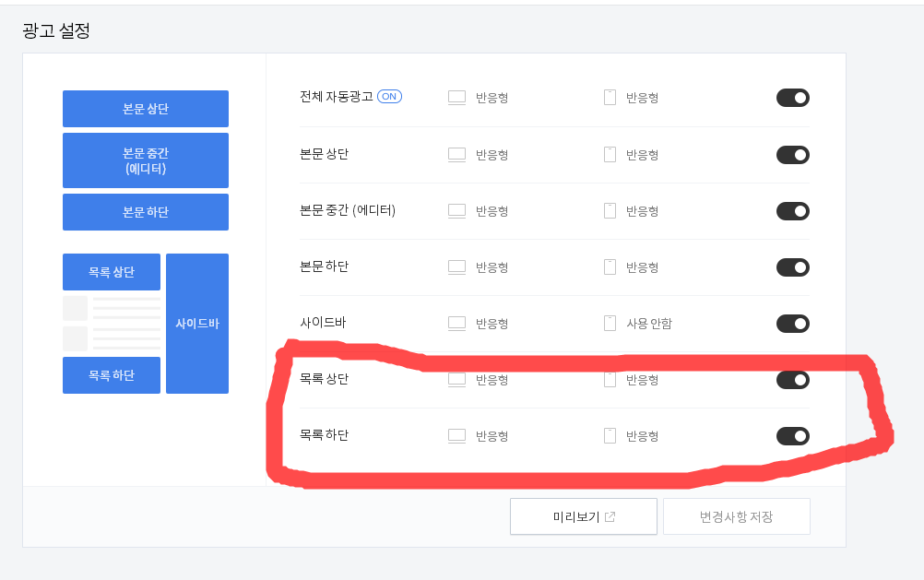The image size is (924, 580).
Task: Open mobile 반응형 option for 본문 중간 (에디터)
Action: tap(643, 211)
